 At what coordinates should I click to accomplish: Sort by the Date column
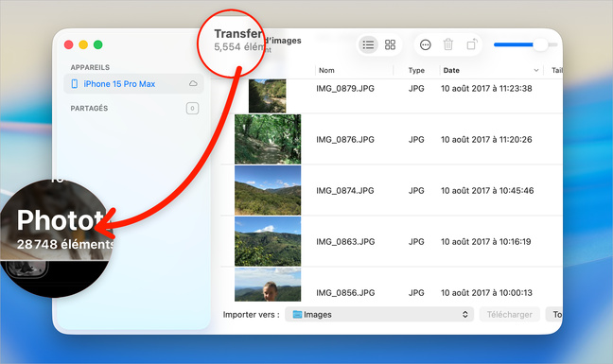tap(451, 70)
